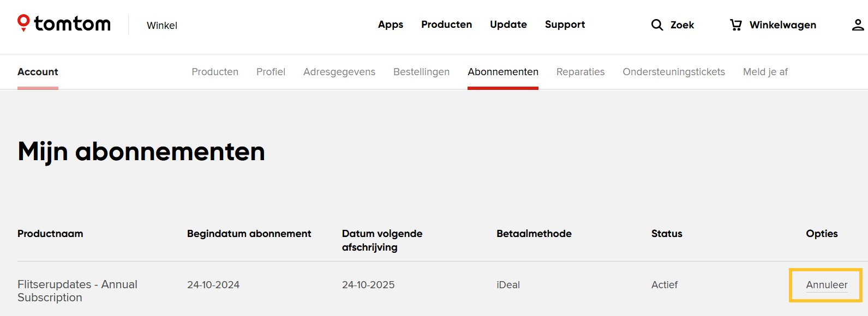This screenshot has width=868, height=316.
Task: Open the Support menu item
Action: click(x=565, y=25)
